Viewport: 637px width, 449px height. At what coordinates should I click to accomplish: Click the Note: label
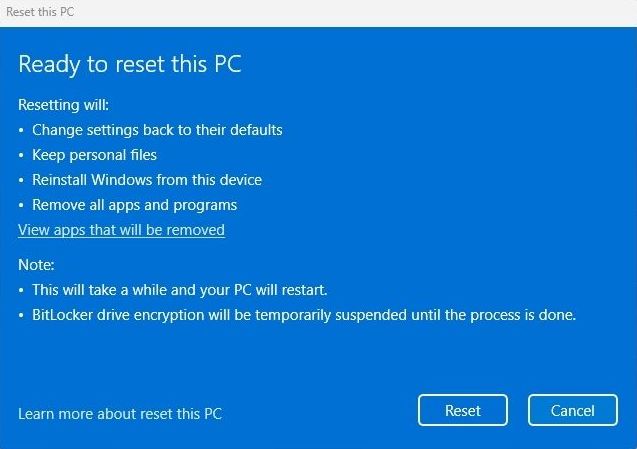coord(36,265)
